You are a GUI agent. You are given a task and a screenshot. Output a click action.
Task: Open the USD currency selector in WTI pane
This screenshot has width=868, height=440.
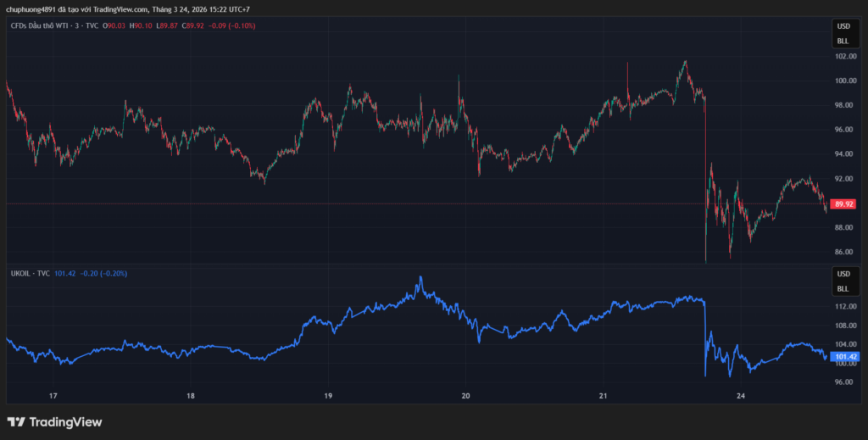pos(843,26)
